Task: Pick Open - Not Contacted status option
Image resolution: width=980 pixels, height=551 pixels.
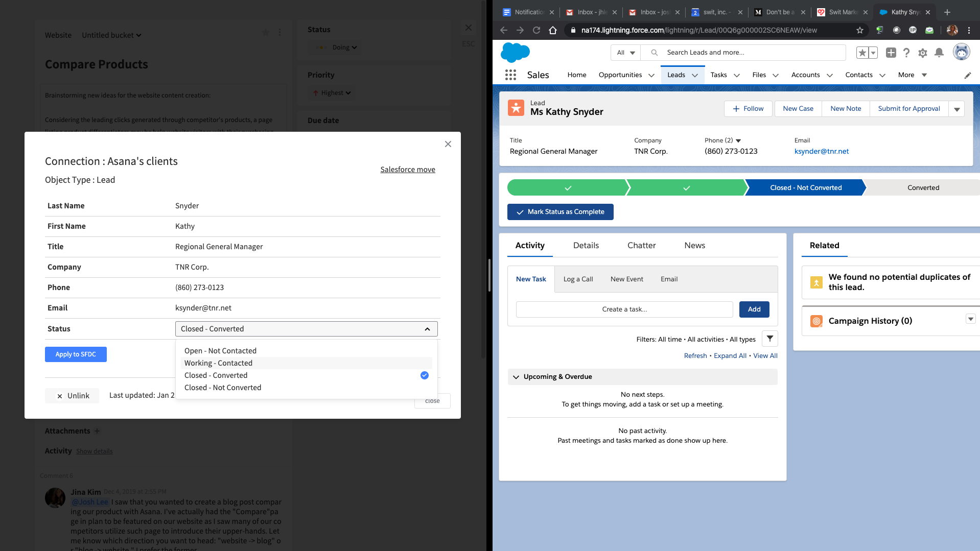Action: click(220, 351)
